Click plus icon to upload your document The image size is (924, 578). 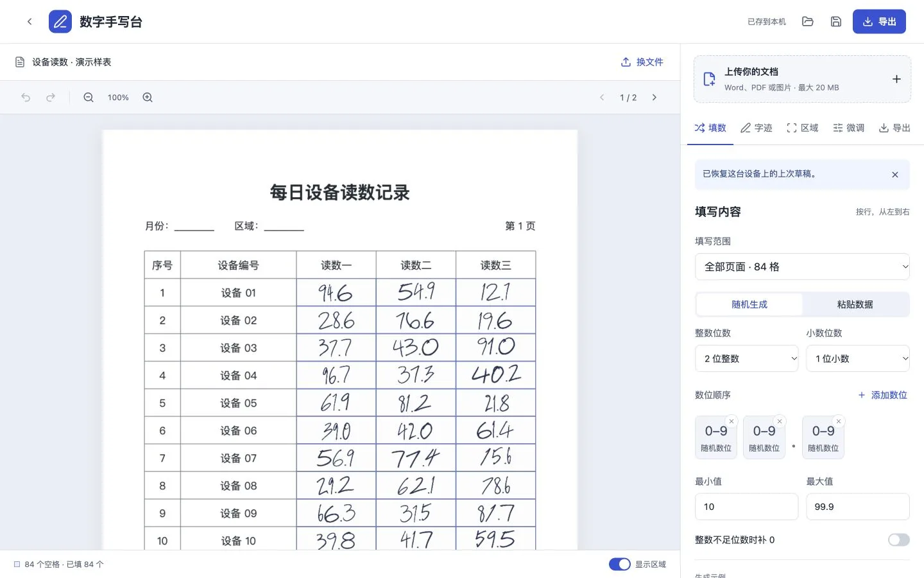click(x=896, y=79)
